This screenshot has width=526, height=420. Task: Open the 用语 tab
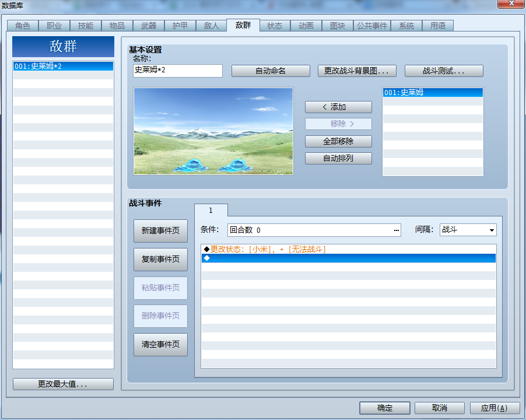438,26
